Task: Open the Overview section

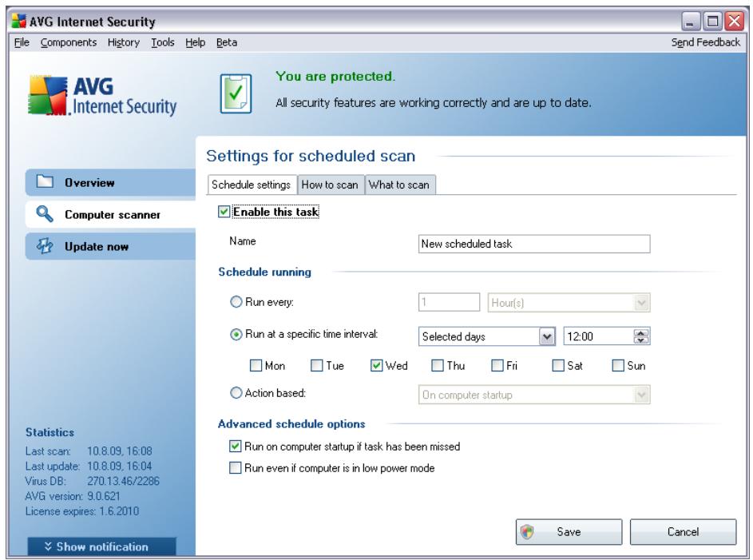Action: pos(110,182)
